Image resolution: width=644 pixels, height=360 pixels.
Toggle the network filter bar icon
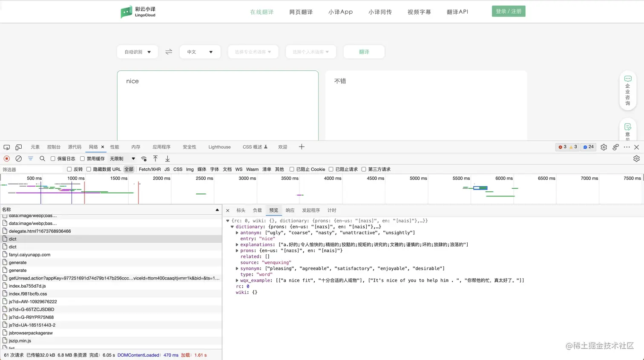31,158
